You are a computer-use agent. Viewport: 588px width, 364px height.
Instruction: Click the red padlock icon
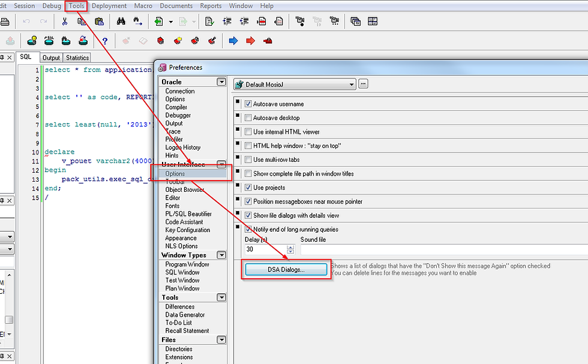point(268,41)
